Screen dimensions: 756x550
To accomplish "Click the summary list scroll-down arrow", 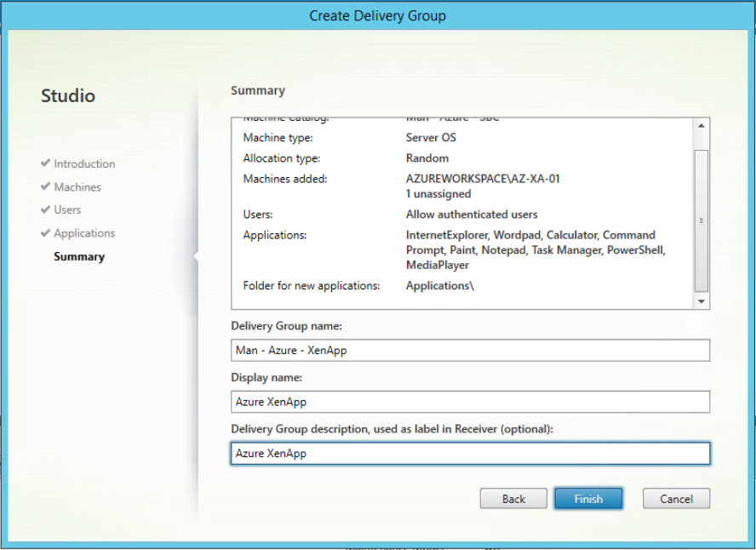I will (701, 301).
